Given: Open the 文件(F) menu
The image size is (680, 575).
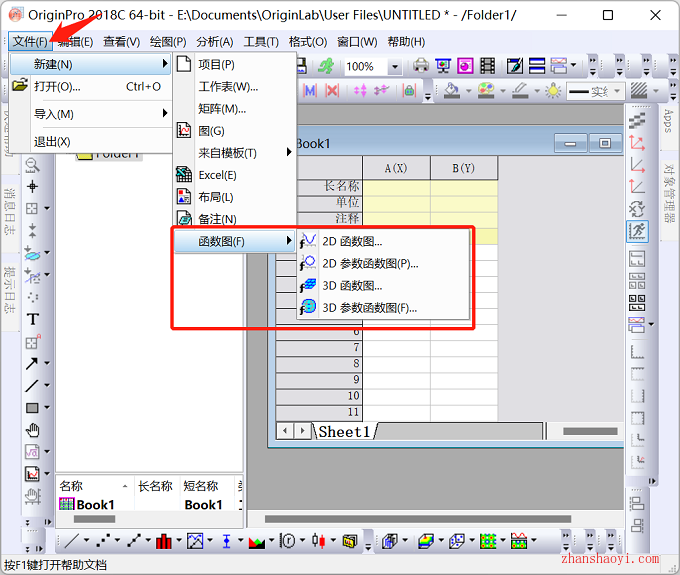Looking at the screenshot, I should (30, 42).
